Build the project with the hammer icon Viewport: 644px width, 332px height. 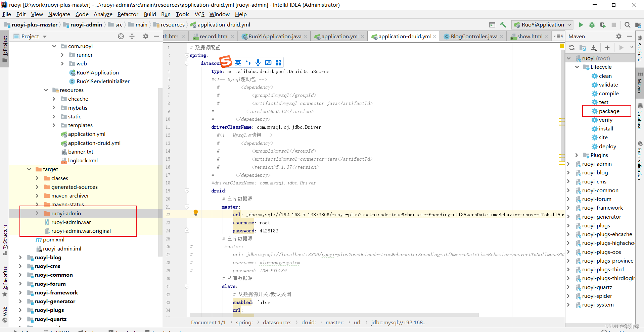(x=503, y=24)
